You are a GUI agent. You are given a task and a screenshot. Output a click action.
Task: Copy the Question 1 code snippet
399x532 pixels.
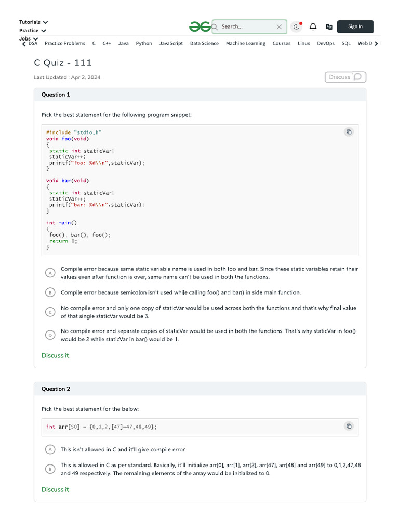point(349,132)
